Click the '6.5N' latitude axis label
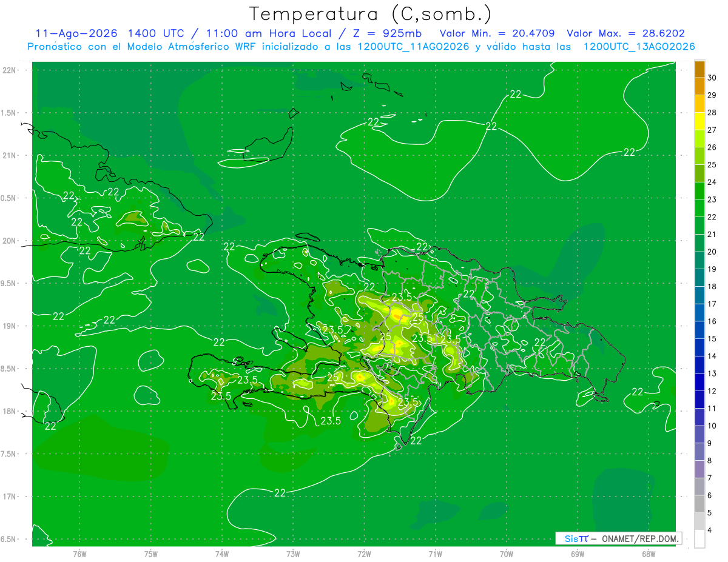Screen dimensions: 728x562 coord(9,539)
